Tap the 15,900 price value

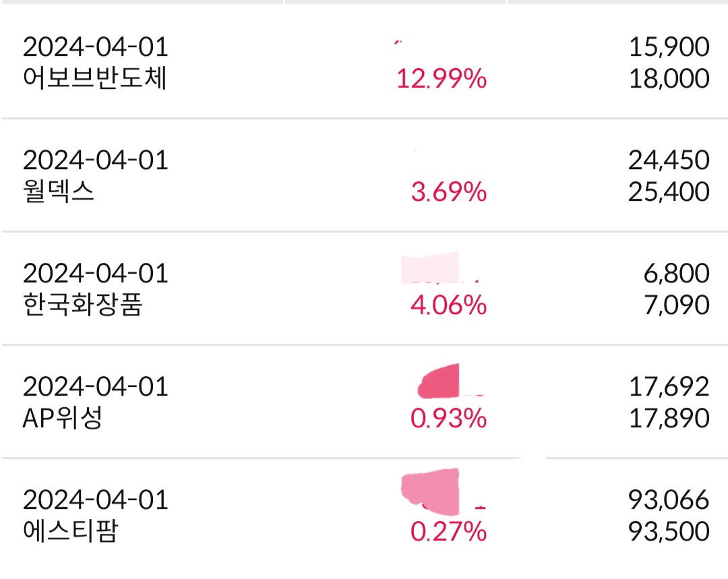point(669,47)
